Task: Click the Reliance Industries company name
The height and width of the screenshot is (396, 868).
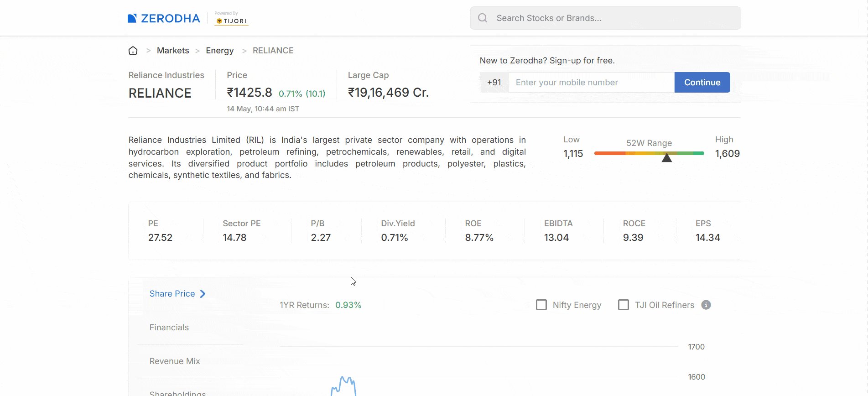Action: coord(166,75)
